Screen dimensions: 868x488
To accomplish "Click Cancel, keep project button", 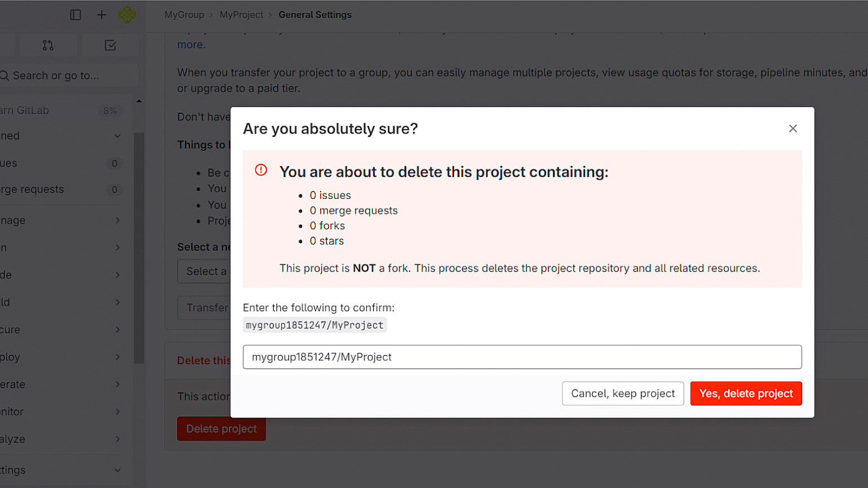I will [x=623, y=393].
